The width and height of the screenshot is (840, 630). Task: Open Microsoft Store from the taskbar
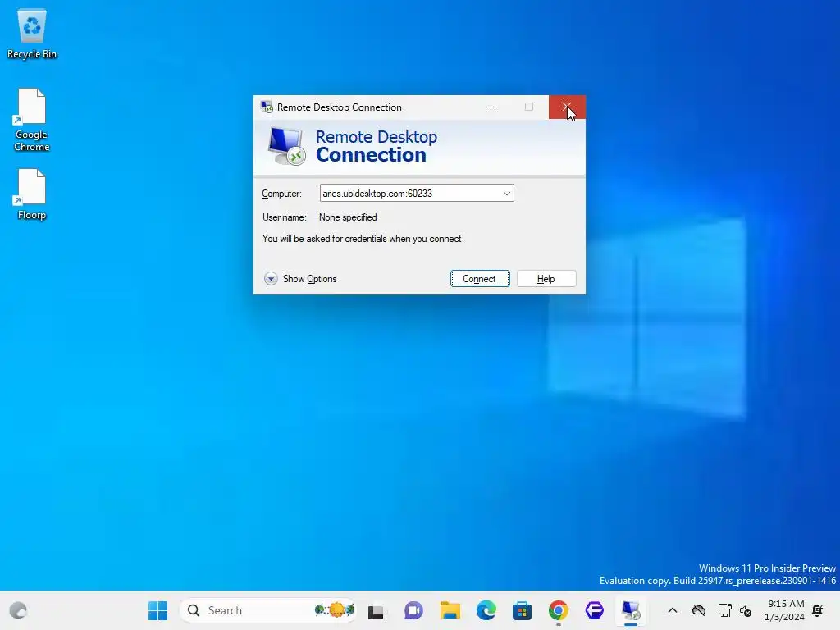click(522, 610)
